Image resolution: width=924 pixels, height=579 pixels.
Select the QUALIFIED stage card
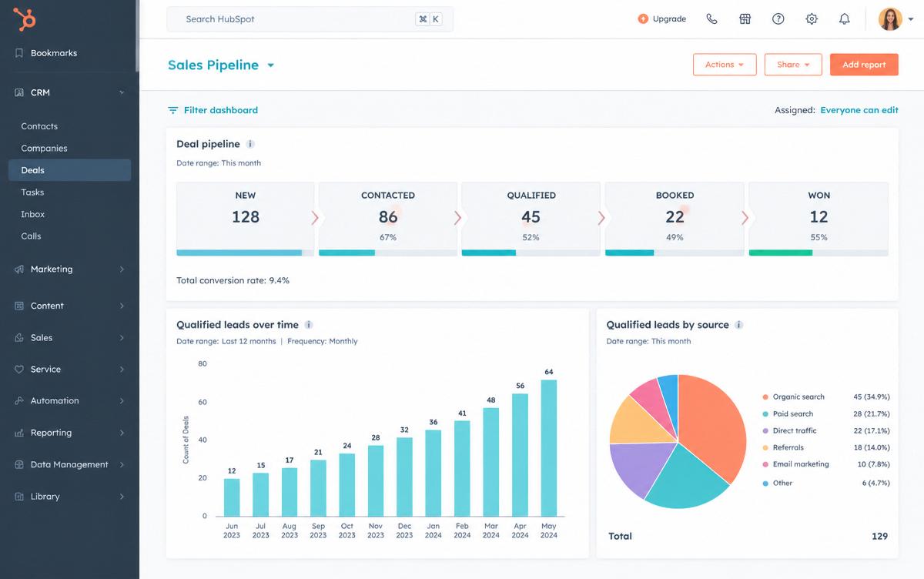pos(531,219)
